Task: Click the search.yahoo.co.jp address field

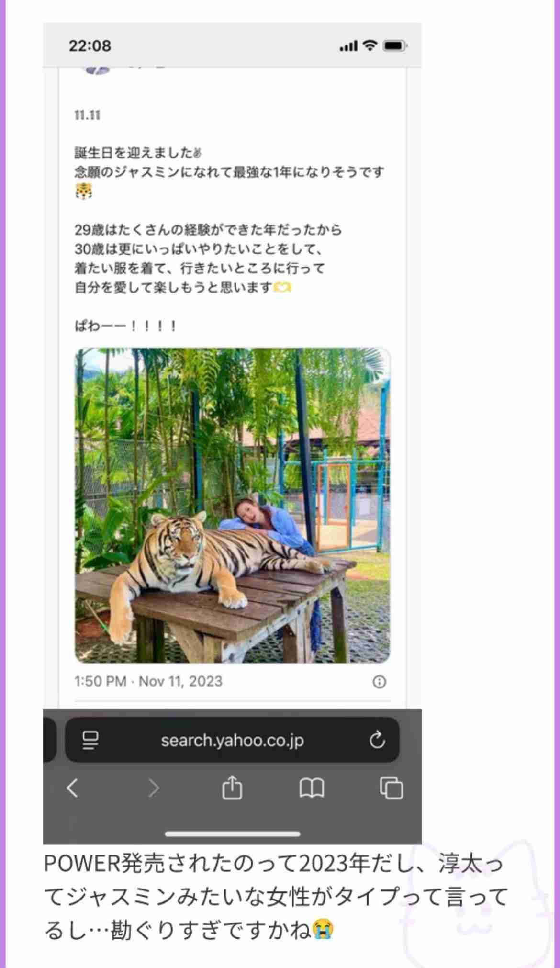Action: 232,740
